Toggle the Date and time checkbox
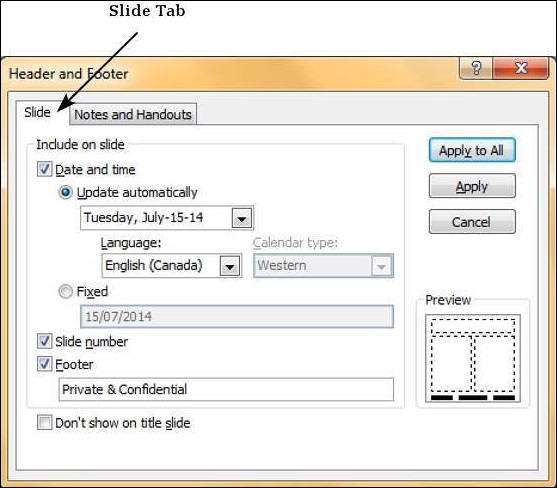The image size is (557, 488). (x=44, y=169)
